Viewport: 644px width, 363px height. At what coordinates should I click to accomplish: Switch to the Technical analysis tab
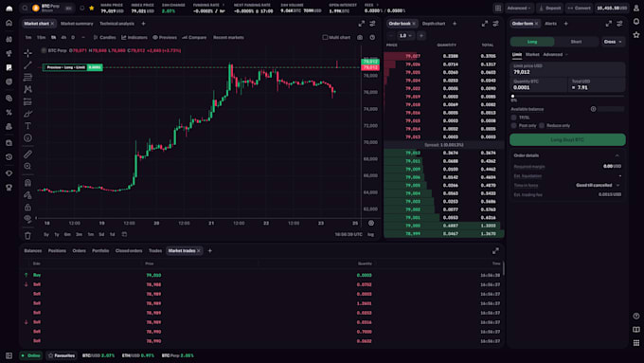click(116, 24)
